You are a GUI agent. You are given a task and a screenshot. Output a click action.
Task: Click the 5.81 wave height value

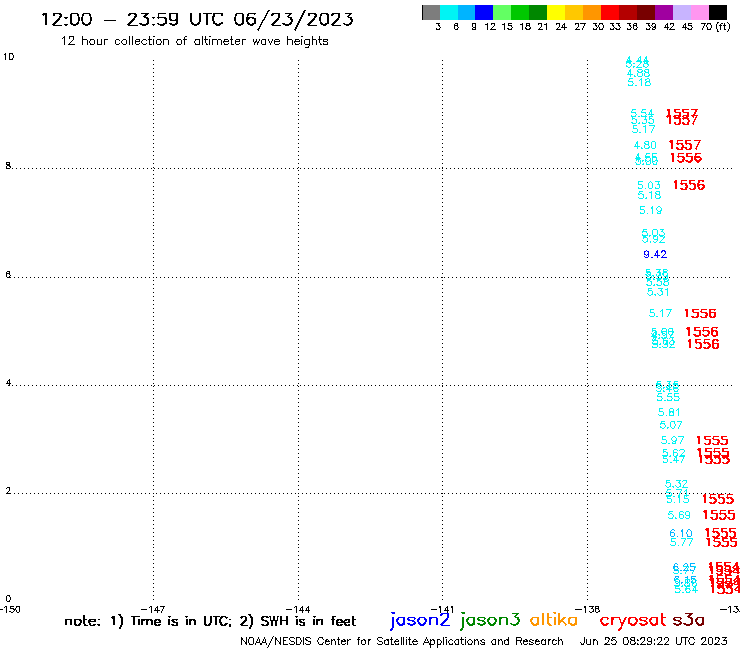(x=669, y=412)
